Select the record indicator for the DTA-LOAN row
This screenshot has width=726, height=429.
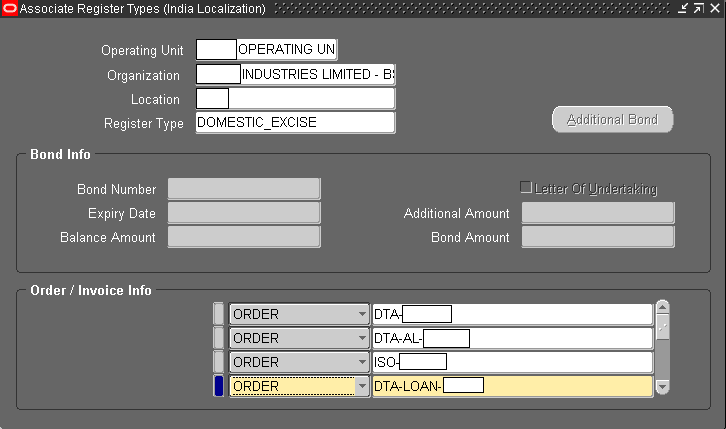tap(219, 386)
